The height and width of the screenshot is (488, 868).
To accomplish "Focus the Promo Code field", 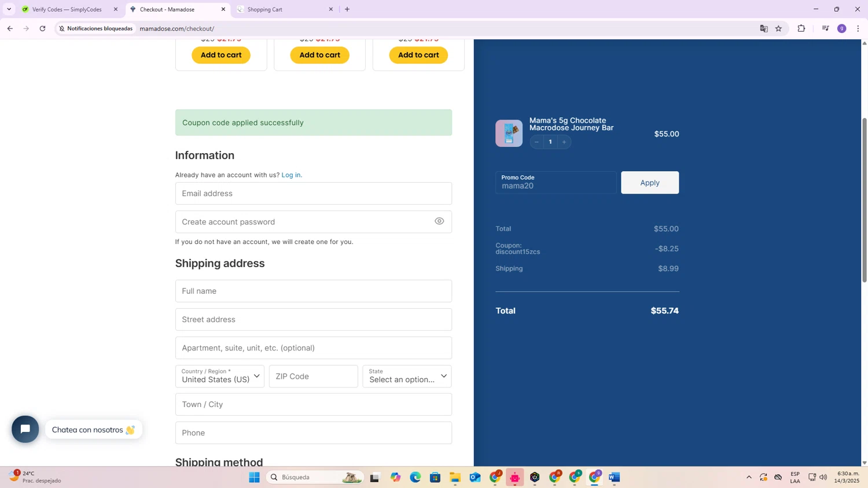I will [556, 183].
